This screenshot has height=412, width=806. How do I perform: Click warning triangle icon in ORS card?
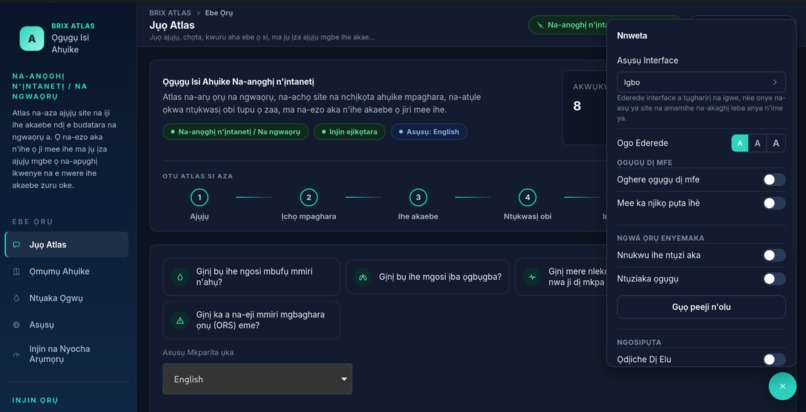coord(180,320)
